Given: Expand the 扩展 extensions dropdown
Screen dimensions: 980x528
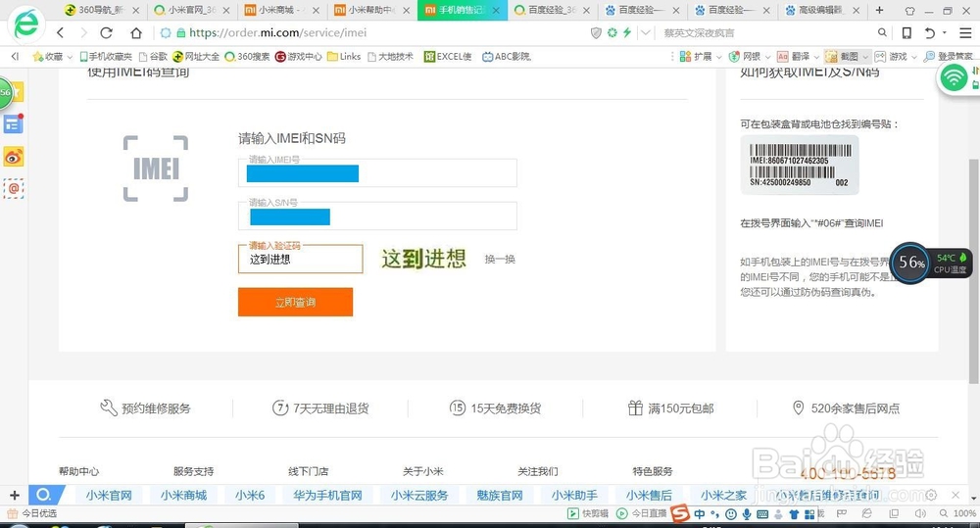Looking at the screenshot, I should tap(718, 57).
